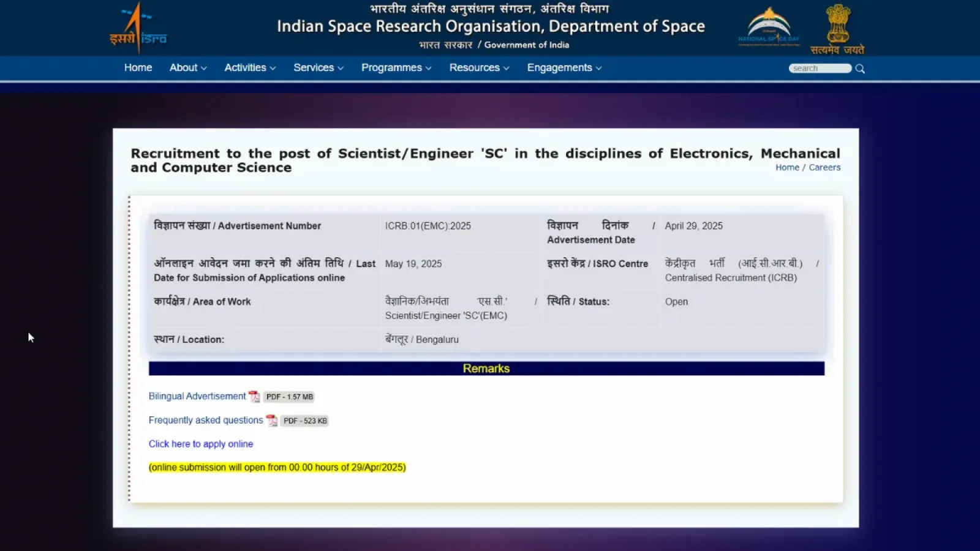Screen dimensions: 980x551
Task: Click the PDF - 523 KB badge
Action: [305, 421]
